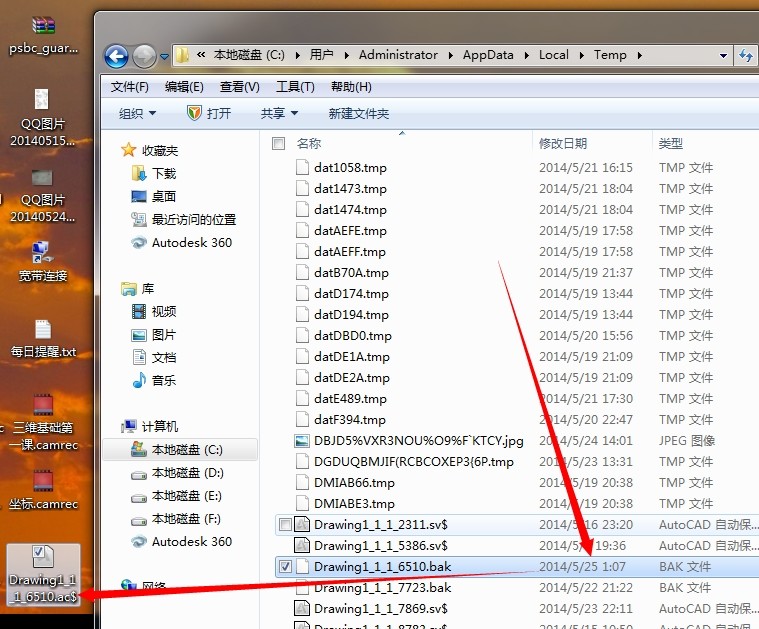
Task: Collapse the 计算机 tree node
Action: [x=110, y=426]
